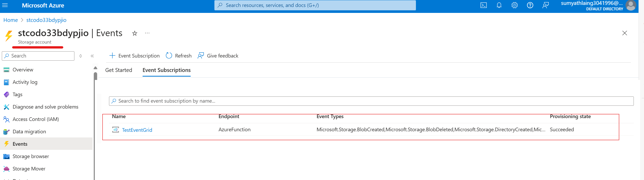Screen dimensions: 644x180
Task: Open the notifications bell
Action: coord(499,5)
